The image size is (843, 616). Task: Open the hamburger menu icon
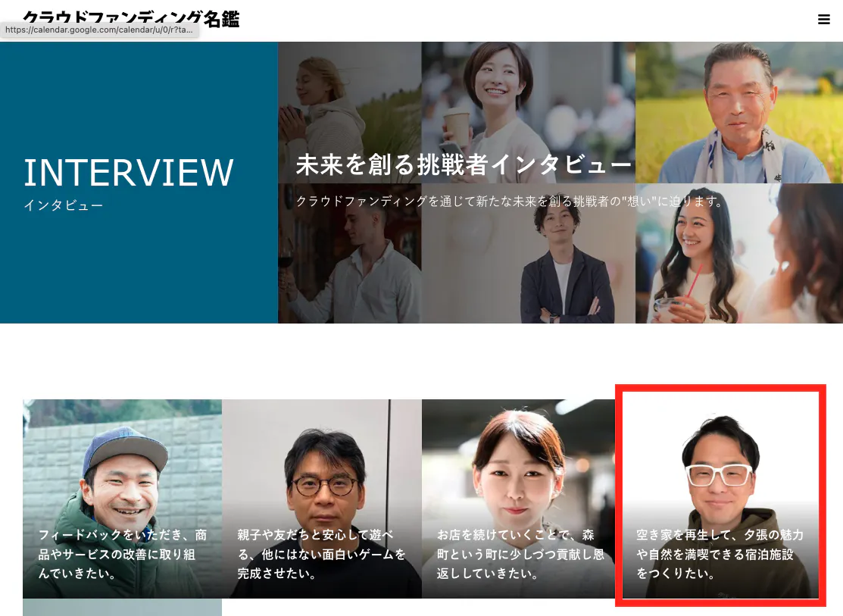pyautogui.click(x=824, y=20)
